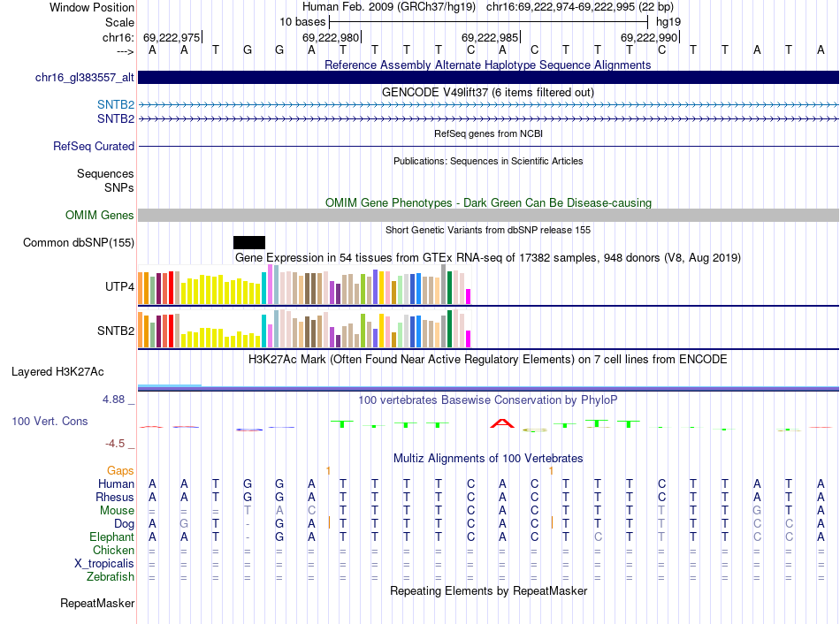Open Multiz Alignments of 100 Vertebrates title
The width and height of the screenshot is (840, 624).
[488, 459]
